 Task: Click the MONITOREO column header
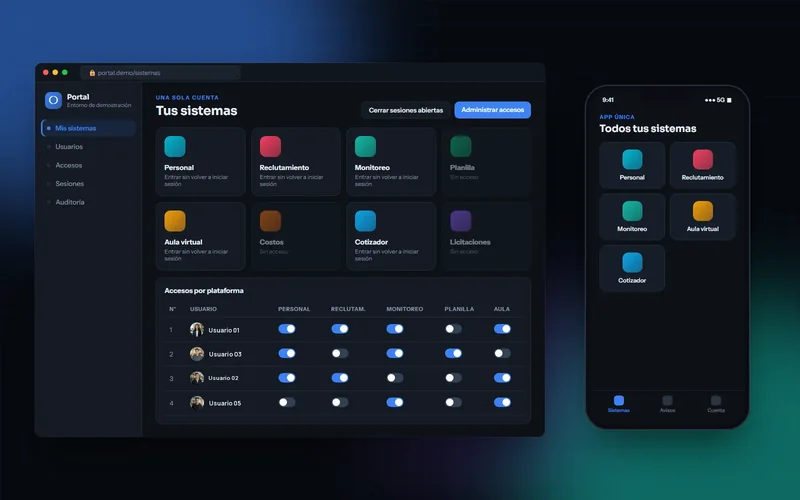tap(405, 309)
